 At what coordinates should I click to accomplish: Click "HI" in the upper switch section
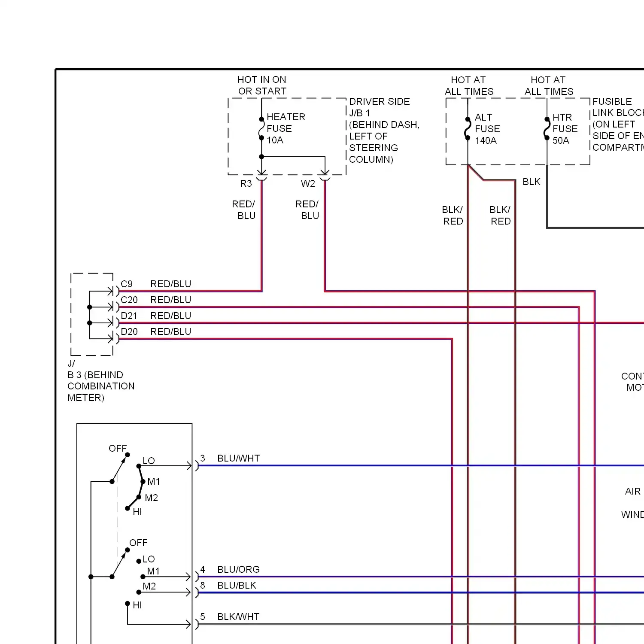tap(137, 512)
